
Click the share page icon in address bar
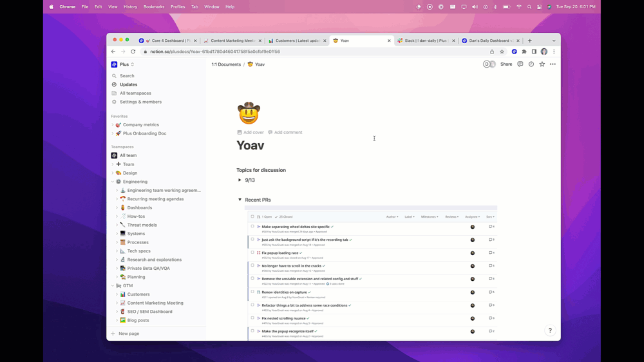[491, 52]
